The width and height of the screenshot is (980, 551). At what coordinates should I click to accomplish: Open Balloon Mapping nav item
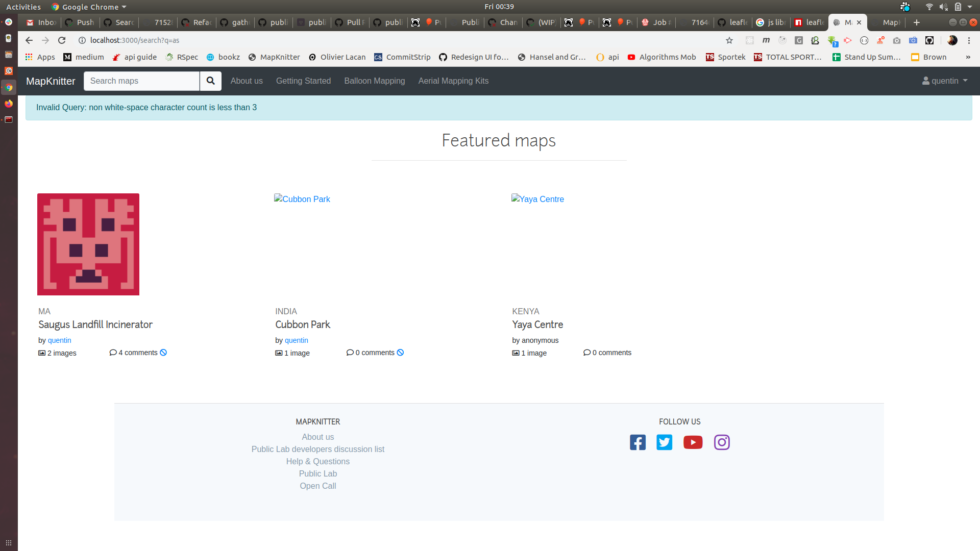[x=375, y=81]
